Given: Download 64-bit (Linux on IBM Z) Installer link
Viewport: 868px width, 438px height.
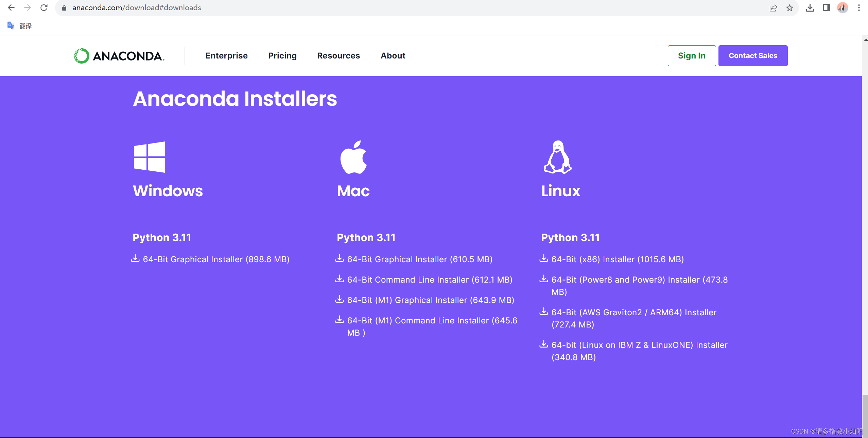Looking at the screenshot, I should [x=640, y=351].
